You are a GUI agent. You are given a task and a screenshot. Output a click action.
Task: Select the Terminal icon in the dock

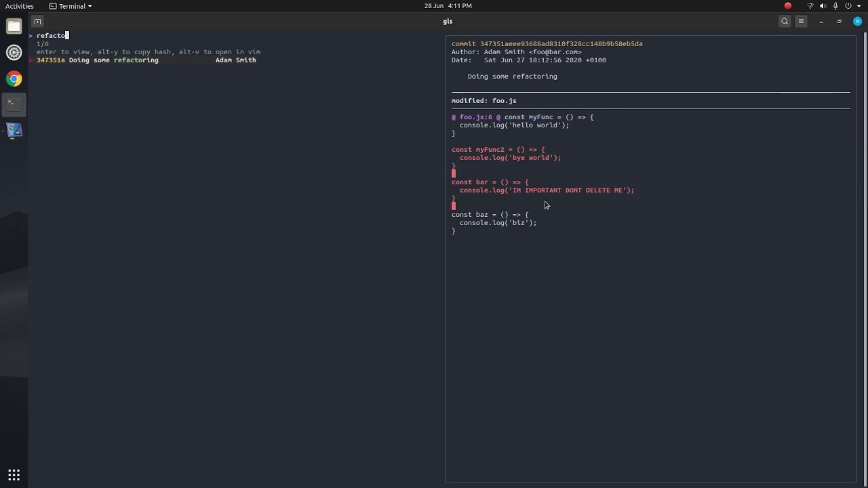tap(14, 104)
